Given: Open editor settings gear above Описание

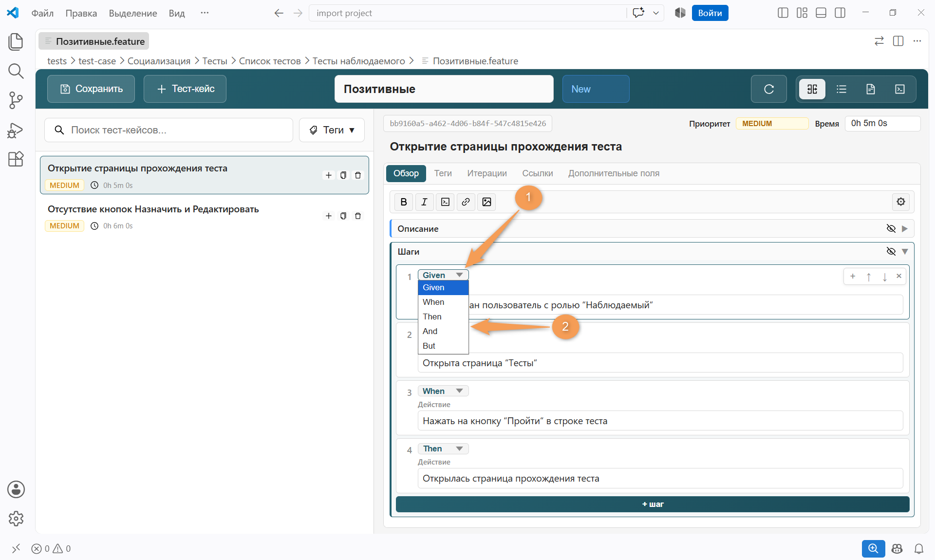Looking at the screenshot, I should click(x=900, y=202).
